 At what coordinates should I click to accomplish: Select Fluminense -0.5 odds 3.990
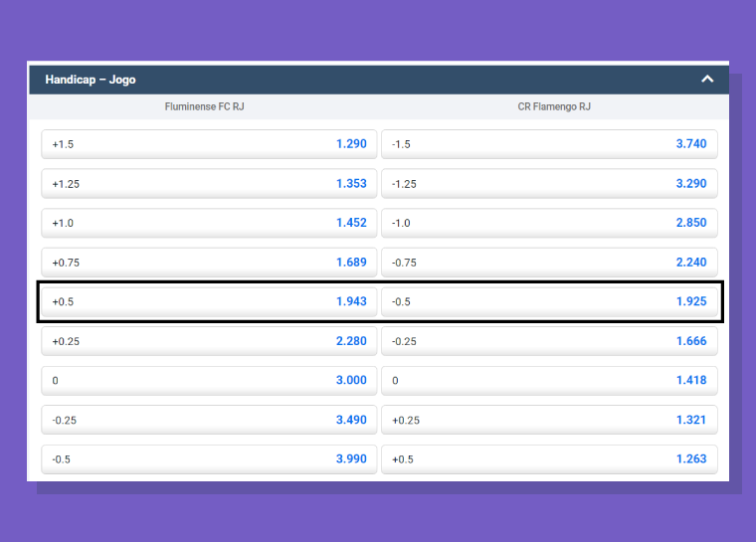point(209,459)
